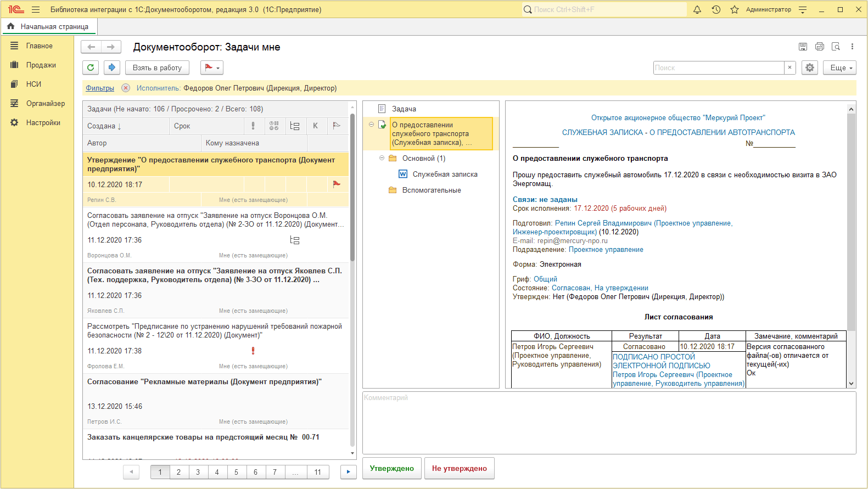Click the flag column header

coord(337,126)
